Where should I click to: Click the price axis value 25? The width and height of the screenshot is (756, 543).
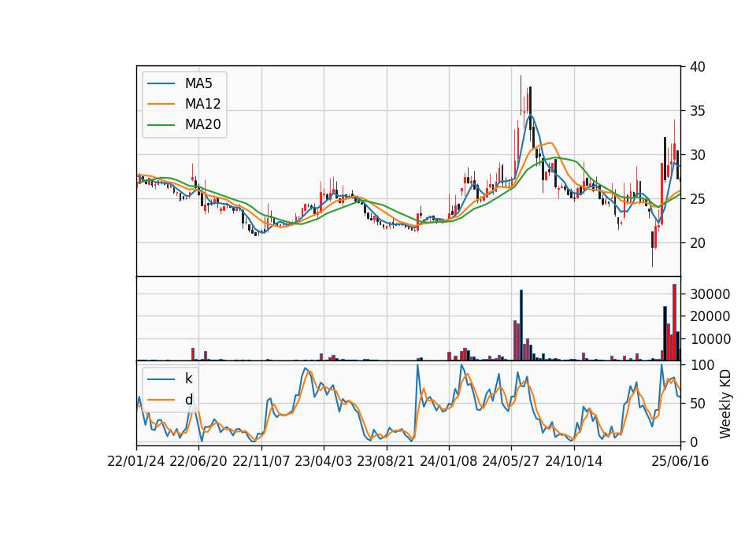tap(697, 199)
